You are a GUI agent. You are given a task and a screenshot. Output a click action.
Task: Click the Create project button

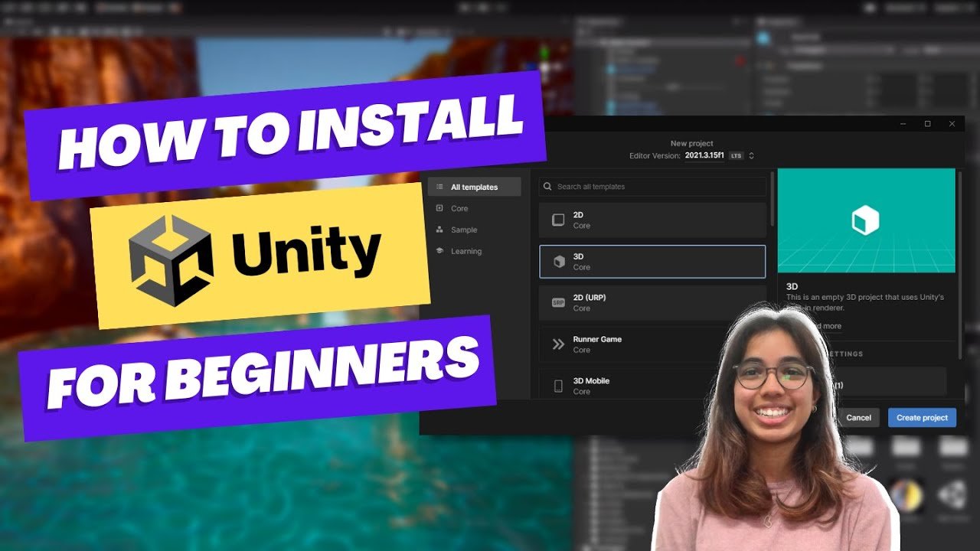[x=922, y=418]
